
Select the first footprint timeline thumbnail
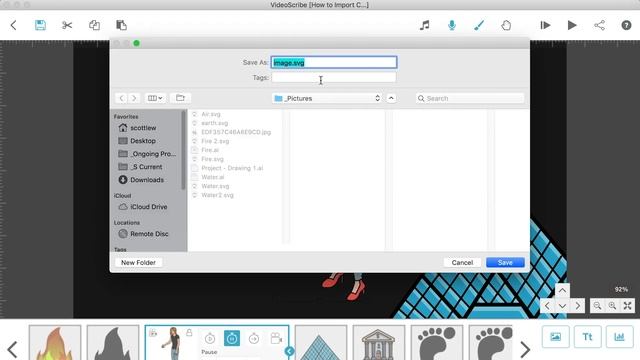tap(437, 343)
